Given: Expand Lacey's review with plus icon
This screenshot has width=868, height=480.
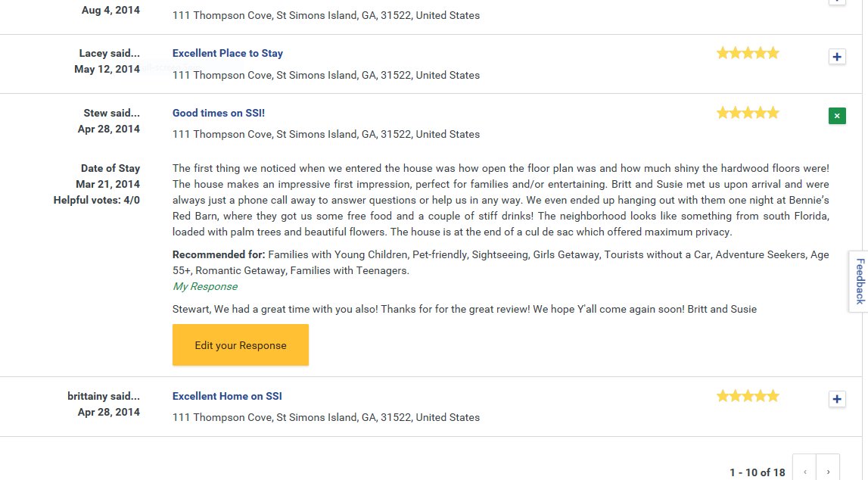Looking at the screenshot, I should pyautogui.click(x=837, y=57).
